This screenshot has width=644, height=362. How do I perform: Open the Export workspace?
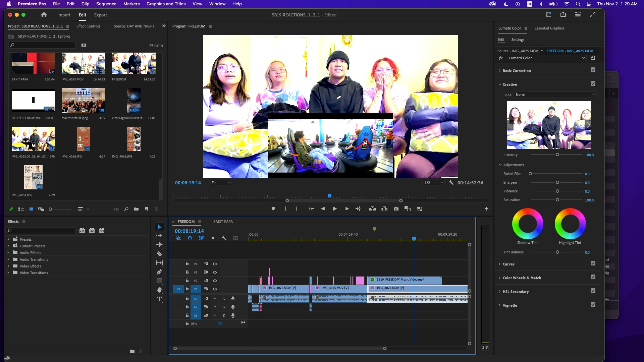tap(100, 15)
